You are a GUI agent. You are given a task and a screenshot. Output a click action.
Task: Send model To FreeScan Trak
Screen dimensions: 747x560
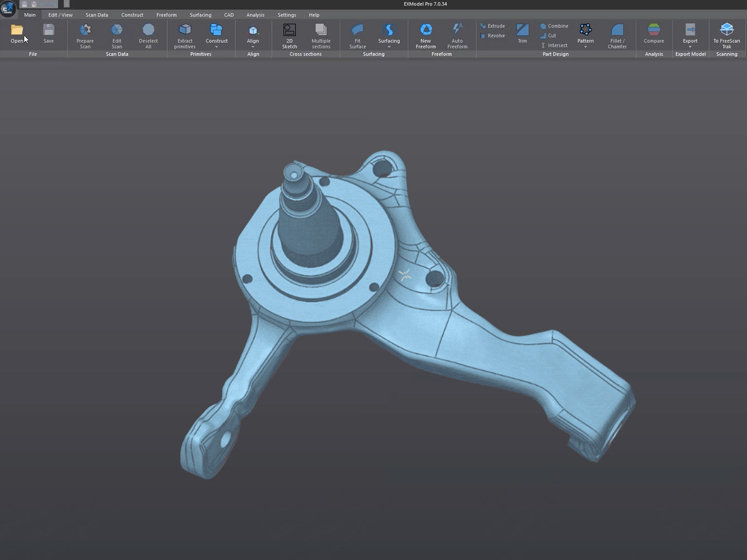pos(726,30)
